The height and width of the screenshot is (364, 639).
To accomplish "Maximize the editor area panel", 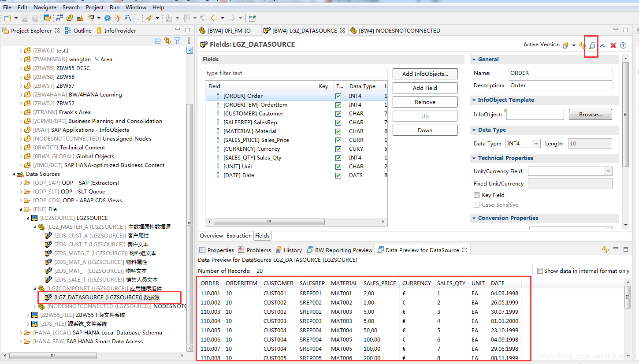I will 626,30.
